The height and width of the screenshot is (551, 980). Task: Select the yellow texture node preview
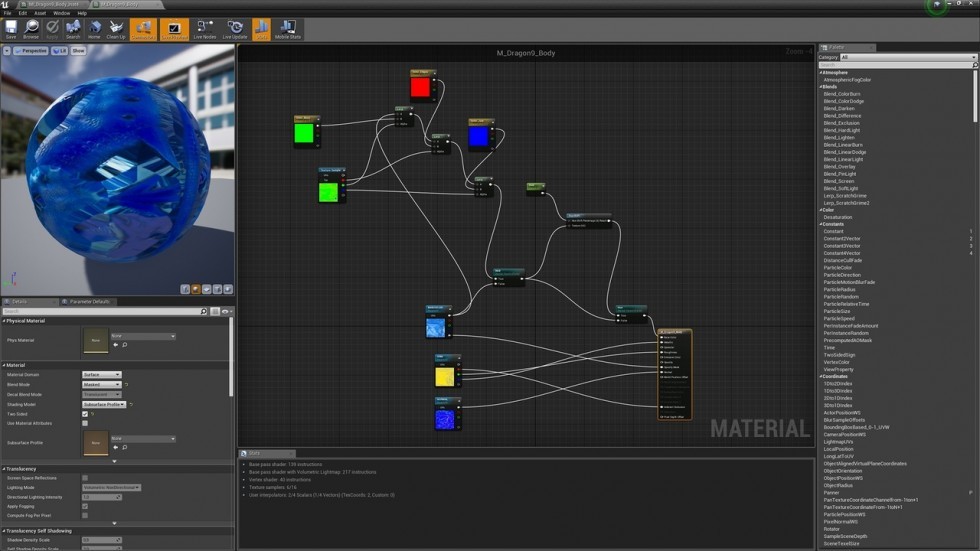(444, 377)
